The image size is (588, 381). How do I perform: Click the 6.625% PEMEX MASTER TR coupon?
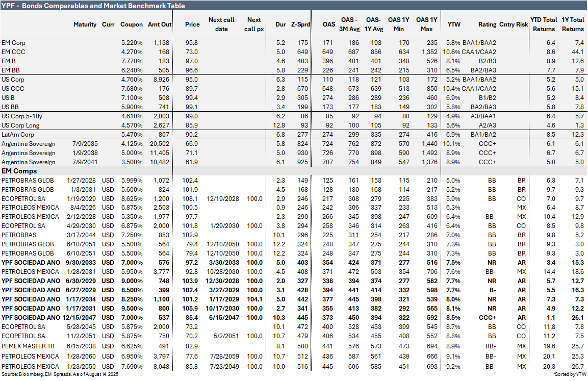tap(132, 346)
